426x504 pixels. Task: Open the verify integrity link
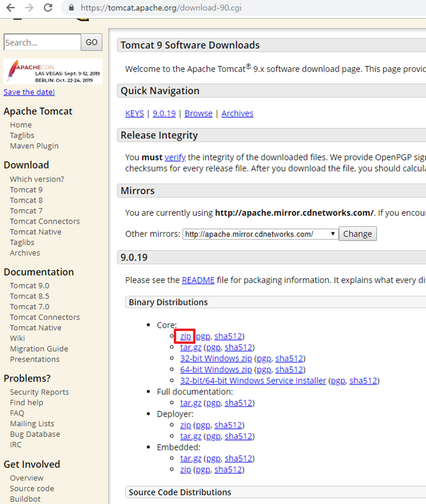(x=175, y=157)
